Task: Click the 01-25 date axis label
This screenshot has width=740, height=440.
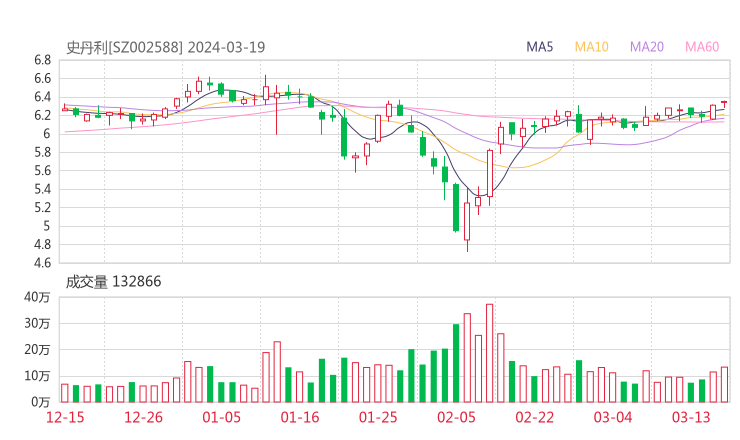Action: 378,417
